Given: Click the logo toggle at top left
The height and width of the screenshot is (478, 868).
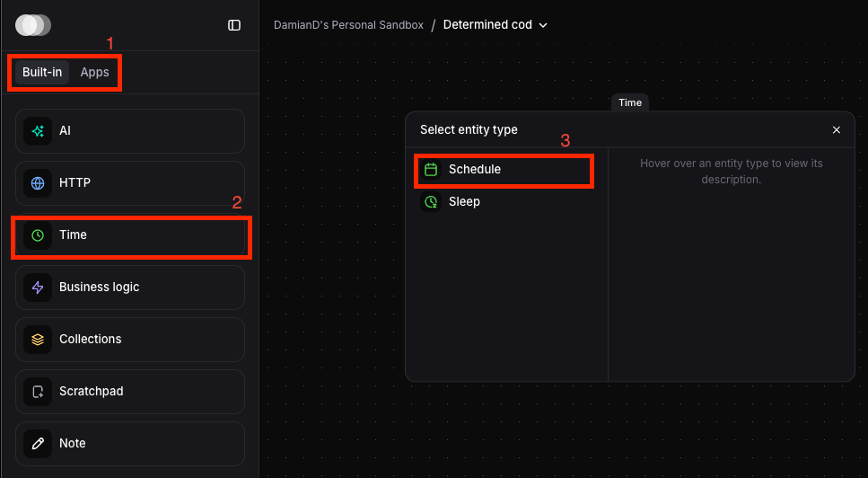Looking at the screenshot, I should click(33, 25).
